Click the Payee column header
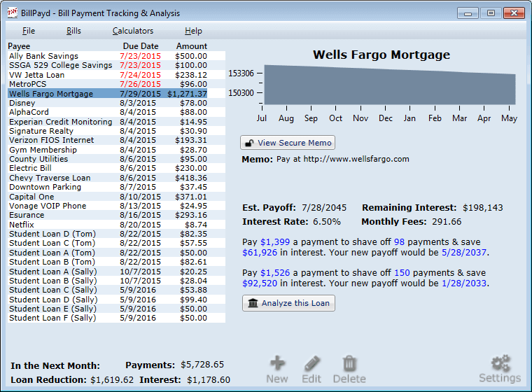The height and width of the screenshot is (392, 532). coord(19,46)
